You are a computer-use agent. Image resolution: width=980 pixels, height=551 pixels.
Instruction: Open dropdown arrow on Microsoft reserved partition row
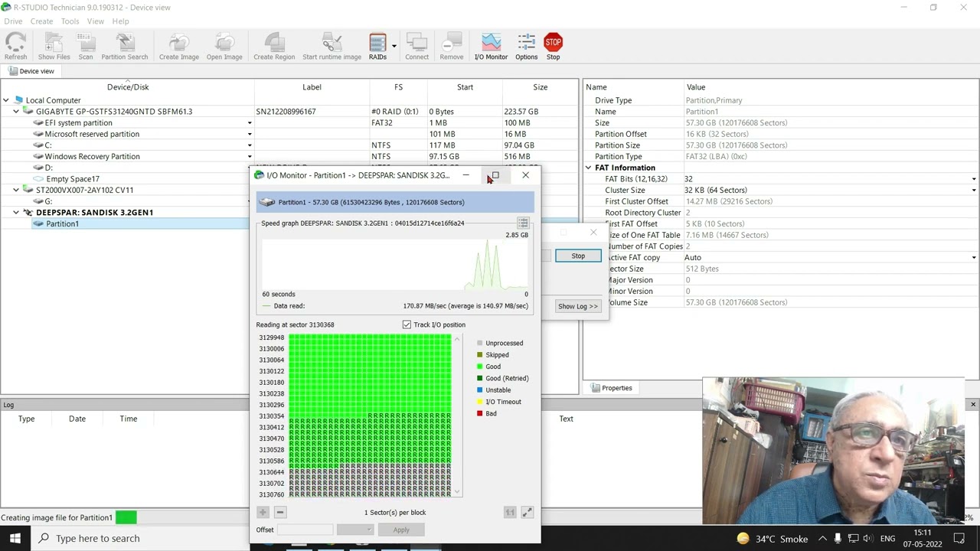250,135
